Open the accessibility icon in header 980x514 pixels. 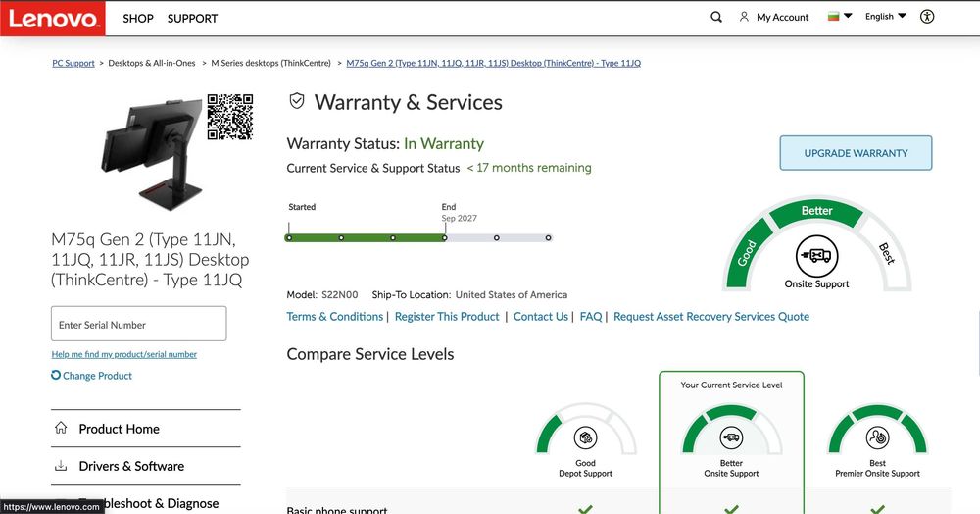point(927,17)
